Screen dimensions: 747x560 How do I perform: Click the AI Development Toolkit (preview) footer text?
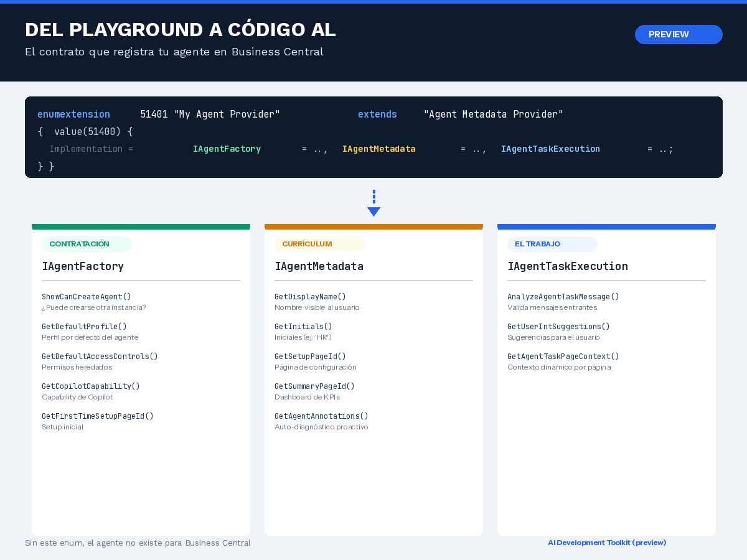(607, 543)
